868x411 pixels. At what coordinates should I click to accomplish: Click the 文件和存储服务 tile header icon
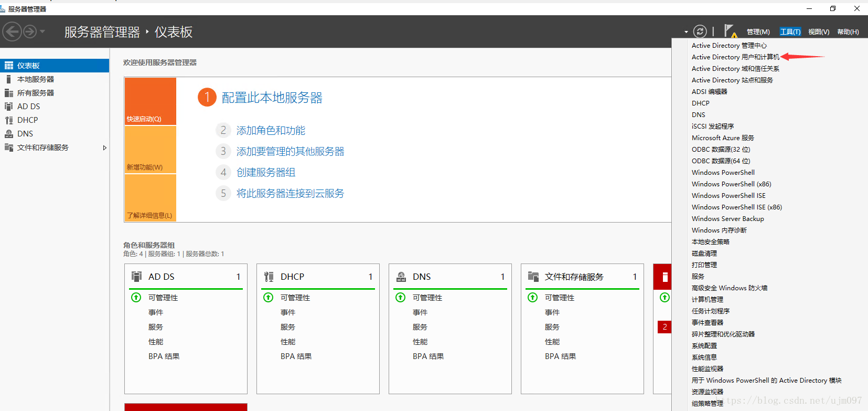click(x=533, y=277)
